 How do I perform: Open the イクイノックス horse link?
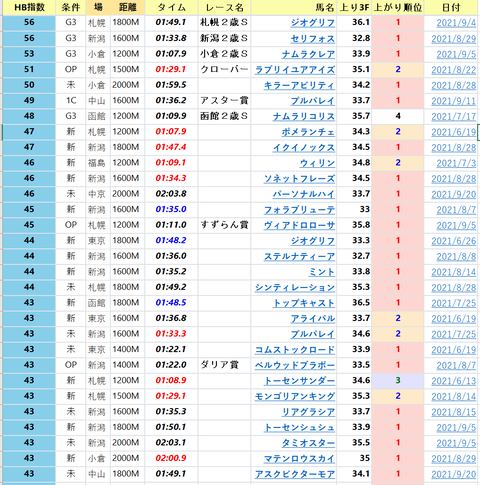pos(304,147)
